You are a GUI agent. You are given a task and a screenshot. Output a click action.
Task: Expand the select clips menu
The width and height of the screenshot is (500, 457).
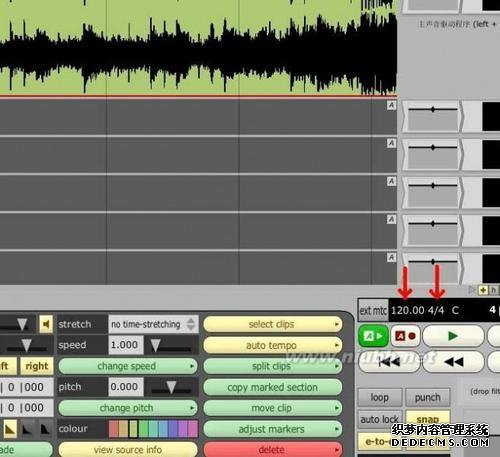[273, 324]
